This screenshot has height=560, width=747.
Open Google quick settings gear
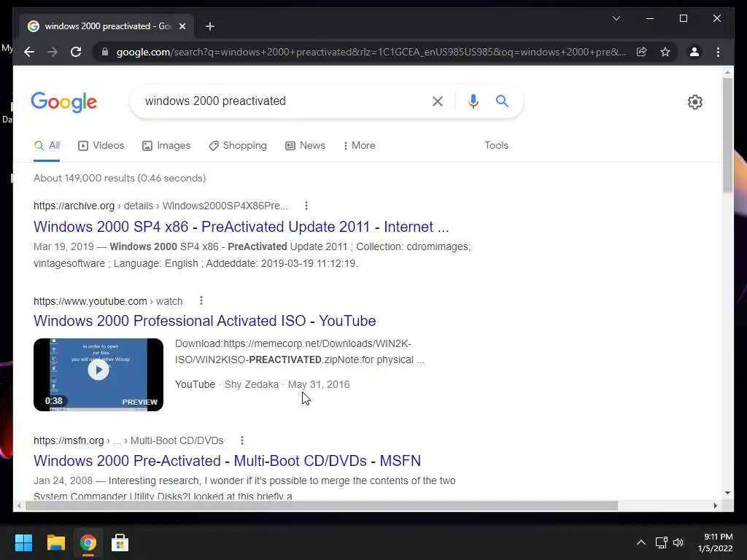click(x=694, y=102)
